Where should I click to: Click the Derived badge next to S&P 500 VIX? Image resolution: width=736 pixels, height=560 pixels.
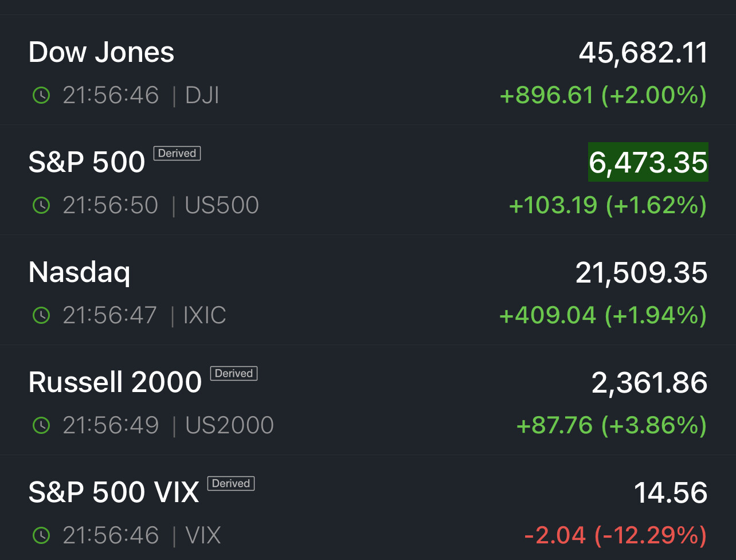[x=230, y=484]
